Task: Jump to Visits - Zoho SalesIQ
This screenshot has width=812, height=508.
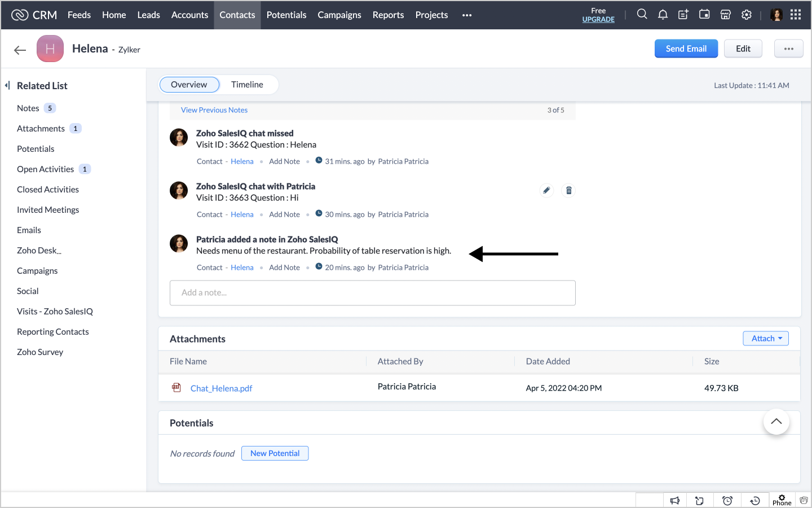Action: coord(55,312)
